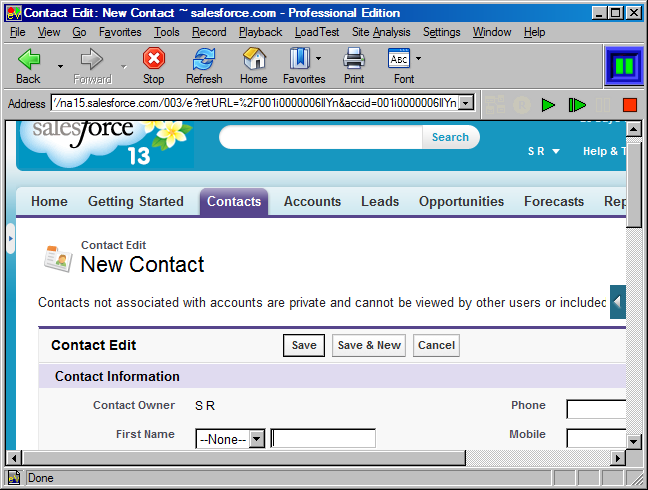Viewport: 648px width, 490px height.
Task: Open the S R user menu
Action: 544,151
